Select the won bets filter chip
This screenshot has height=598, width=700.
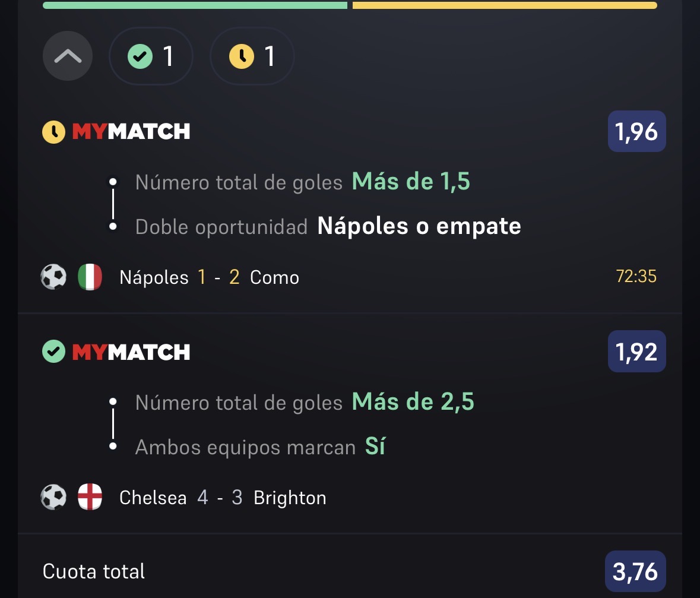click(x=151, y=56)
